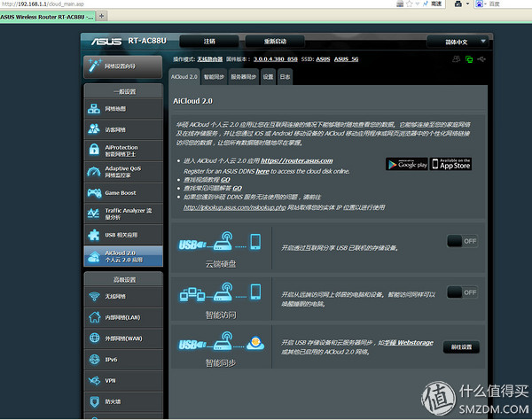Open the VPN sidebar icon

pyautogui.click(x=94, y=380)
